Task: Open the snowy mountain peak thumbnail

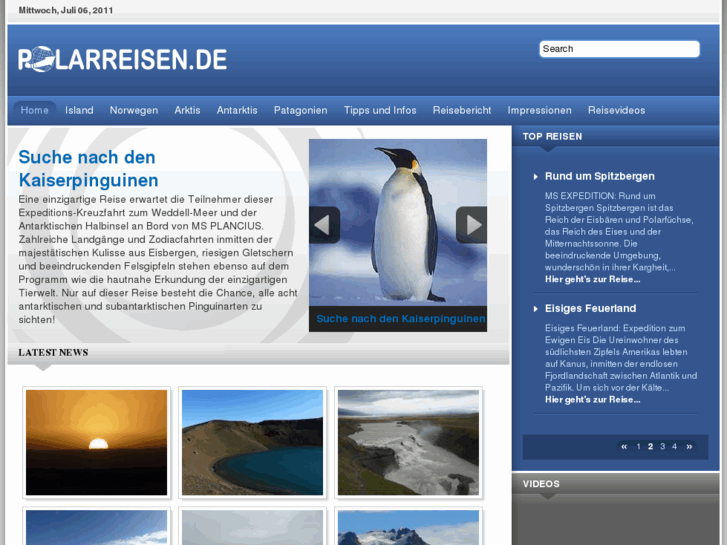Action: coord(408,528)
